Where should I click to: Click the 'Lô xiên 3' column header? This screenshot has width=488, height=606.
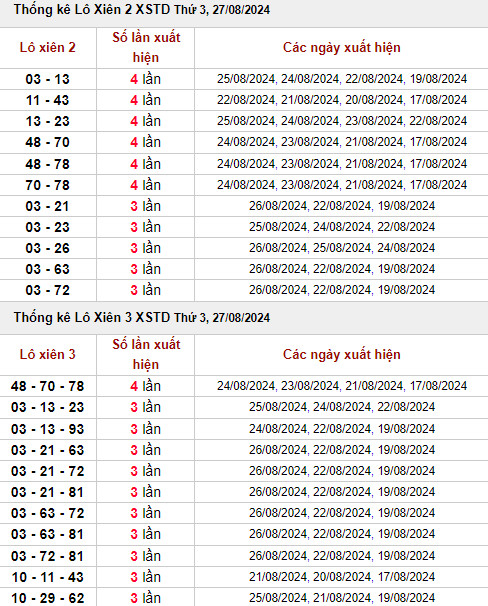point(48,354)
